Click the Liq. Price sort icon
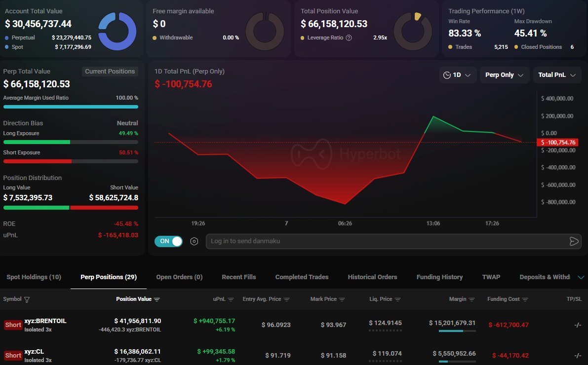This screenshot has height=365, width=588. [x=398, y=299]
